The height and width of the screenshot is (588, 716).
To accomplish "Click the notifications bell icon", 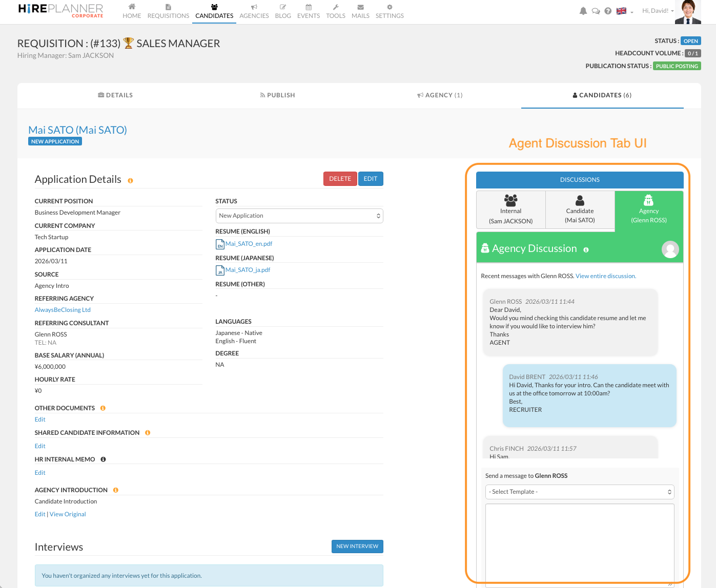I will (x=583, y=11).
